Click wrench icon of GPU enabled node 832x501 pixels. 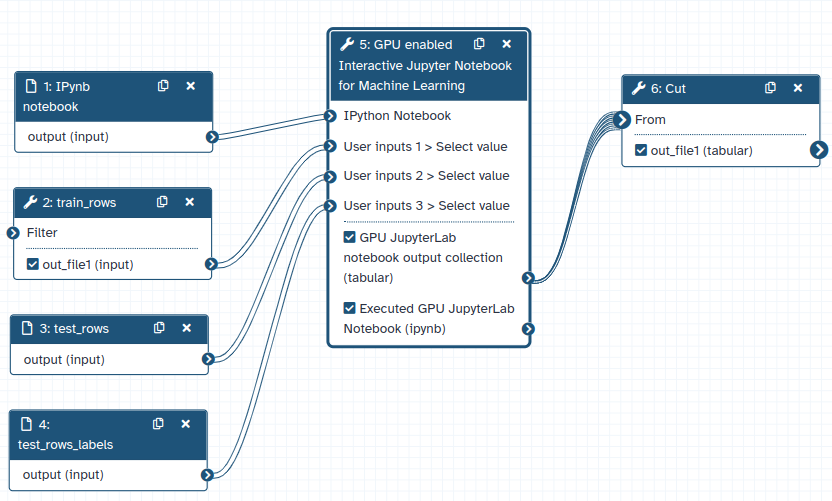pos(347,44)
